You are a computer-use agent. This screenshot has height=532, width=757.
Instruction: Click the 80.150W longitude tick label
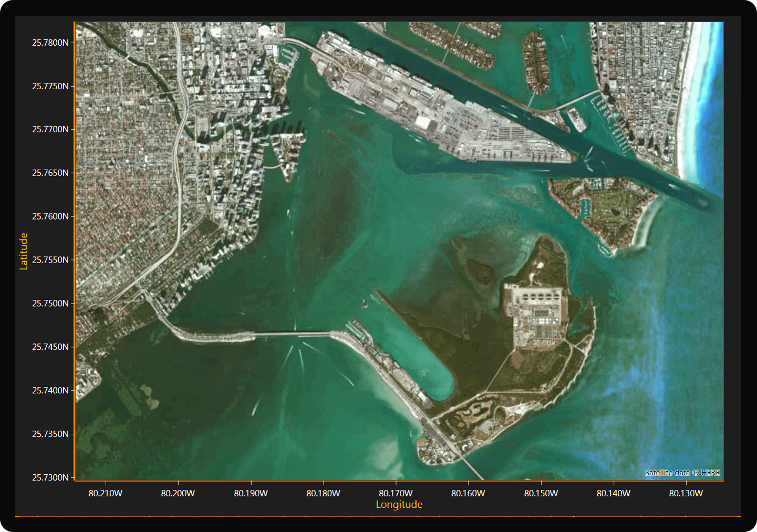click(x=541, y=493)
